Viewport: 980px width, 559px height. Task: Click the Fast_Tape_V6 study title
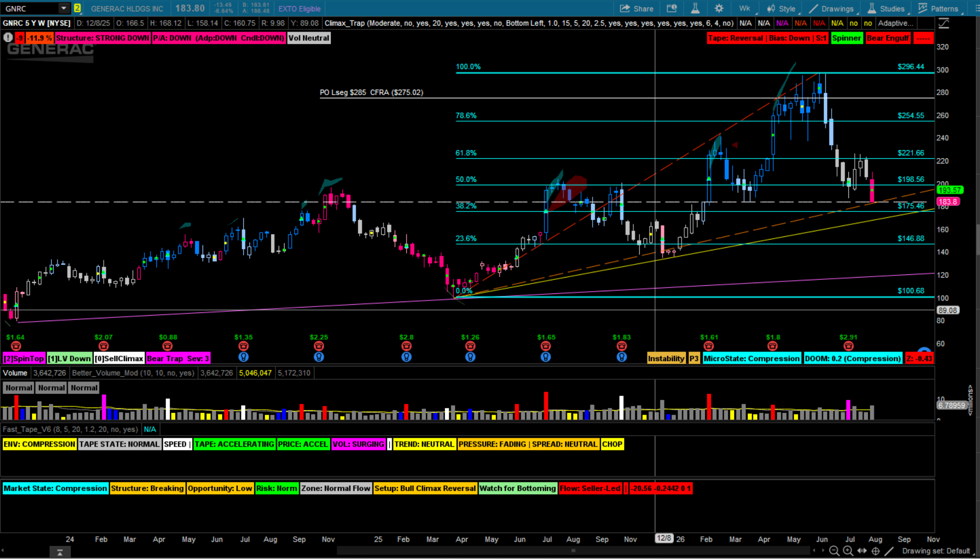(x=70, y=429)
